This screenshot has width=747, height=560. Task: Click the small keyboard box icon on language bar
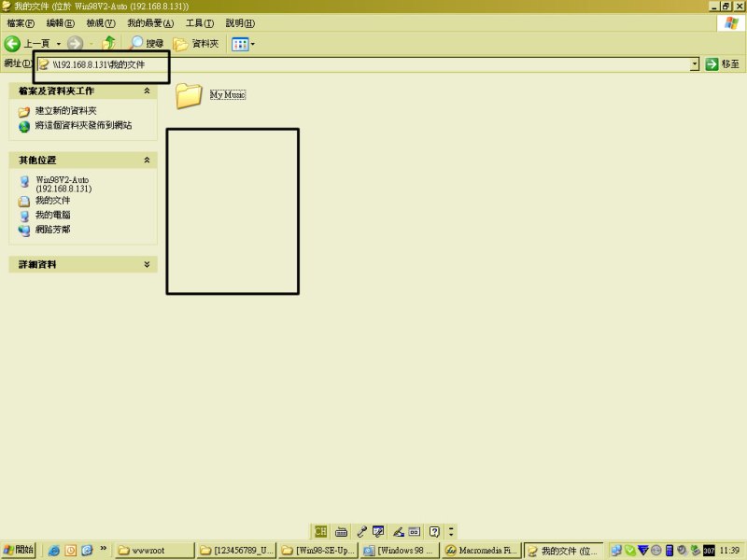[x=415, y=531]
